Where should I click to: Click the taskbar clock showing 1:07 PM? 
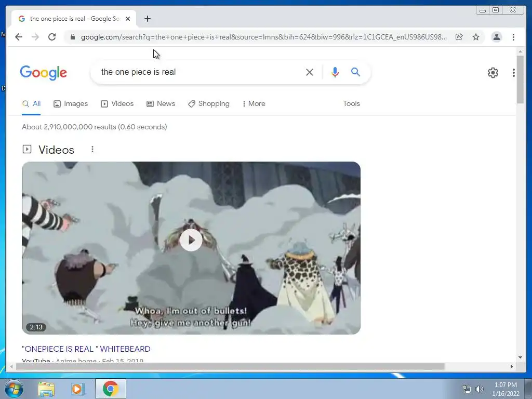tap(506, 389)
